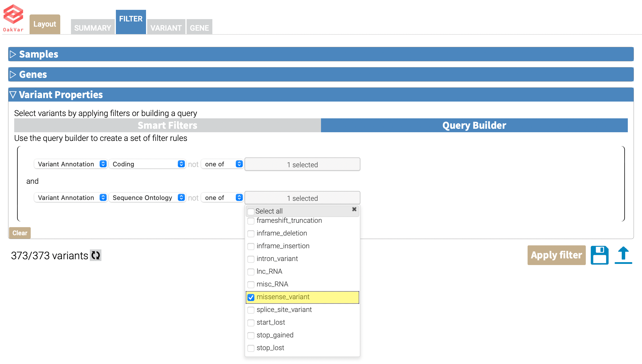Click the upload filter arrow icon
This screenshot has width=642, height=364.
click(623, 255)
